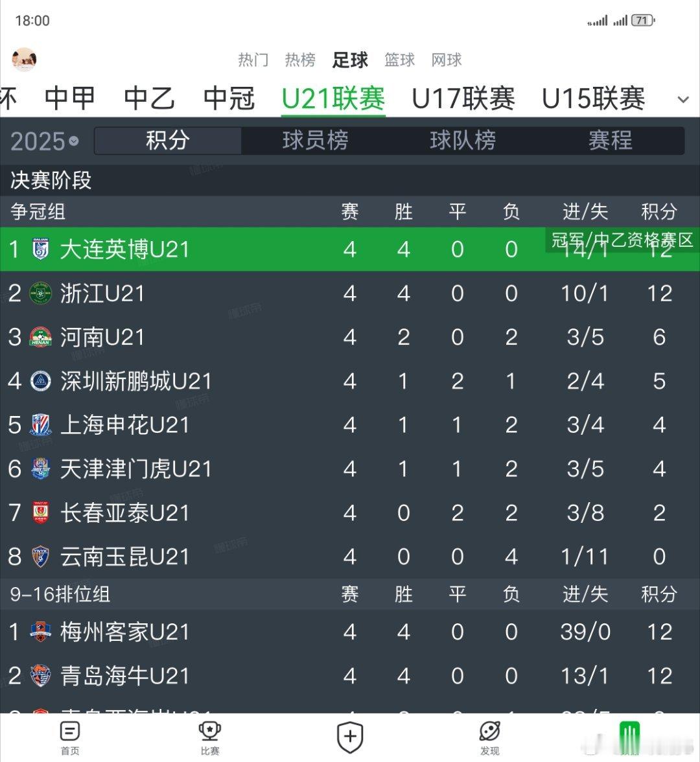700x762 pixels.
Task: Click the central shield plus icon
Action: click(x=350, y=735)
